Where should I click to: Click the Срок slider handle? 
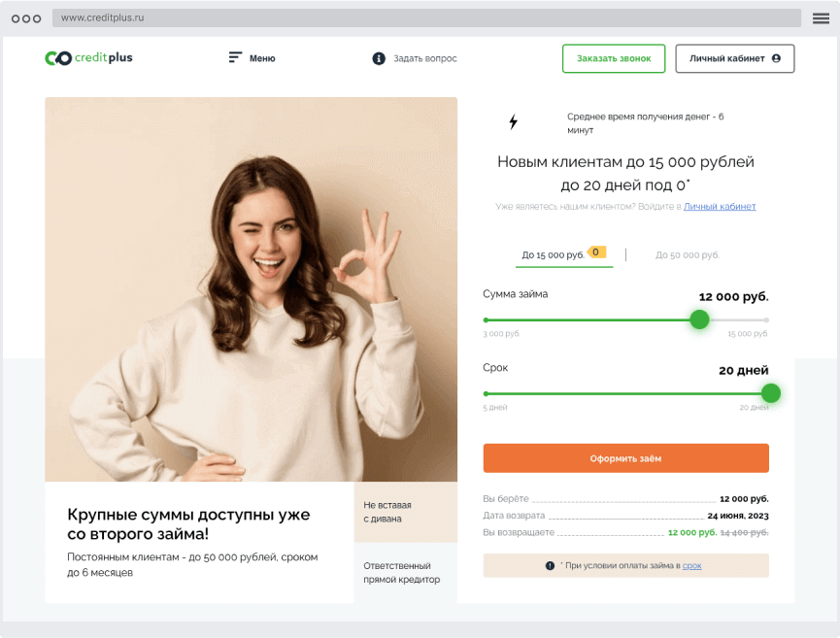[x=770, y=393]
